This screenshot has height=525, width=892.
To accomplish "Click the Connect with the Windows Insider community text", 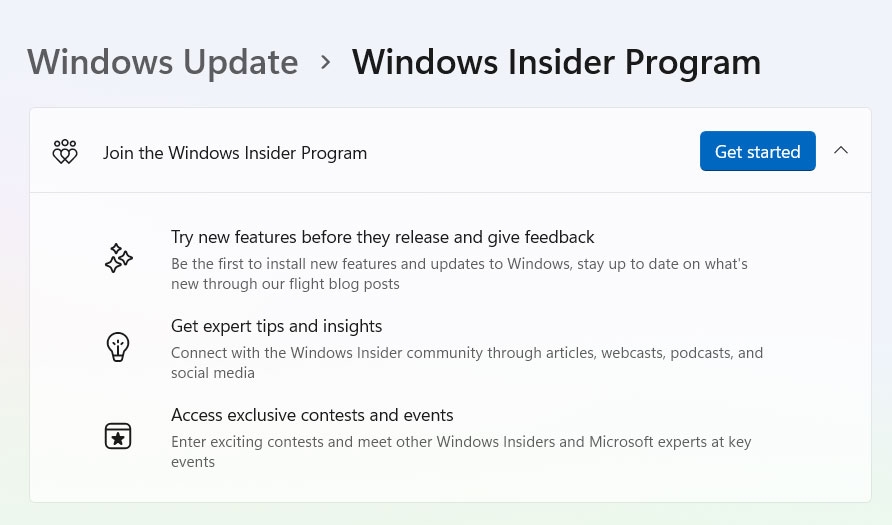I will point(467,362).
